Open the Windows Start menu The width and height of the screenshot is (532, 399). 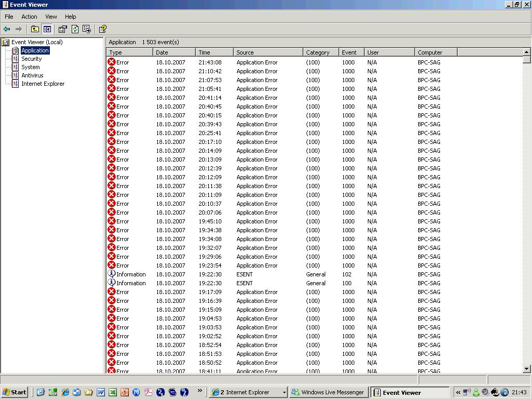pyautogui.click(x=14, y=392)
